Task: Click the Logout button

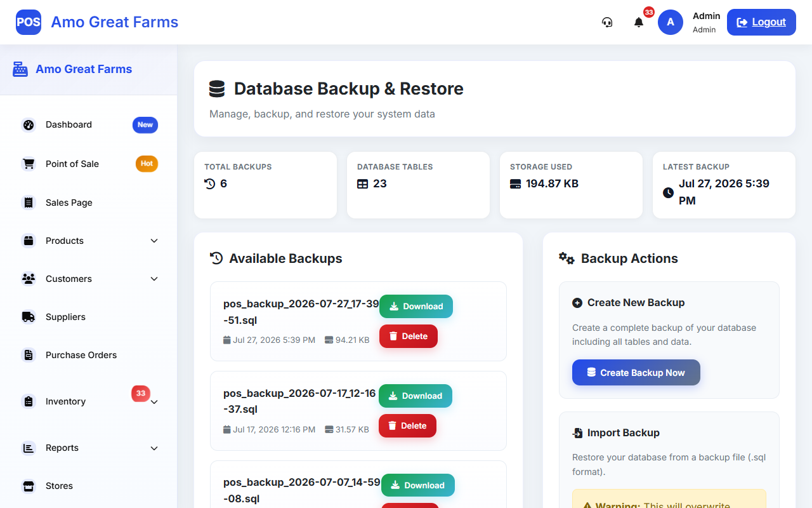Action: pyautogui.click(x=761, y=22)
